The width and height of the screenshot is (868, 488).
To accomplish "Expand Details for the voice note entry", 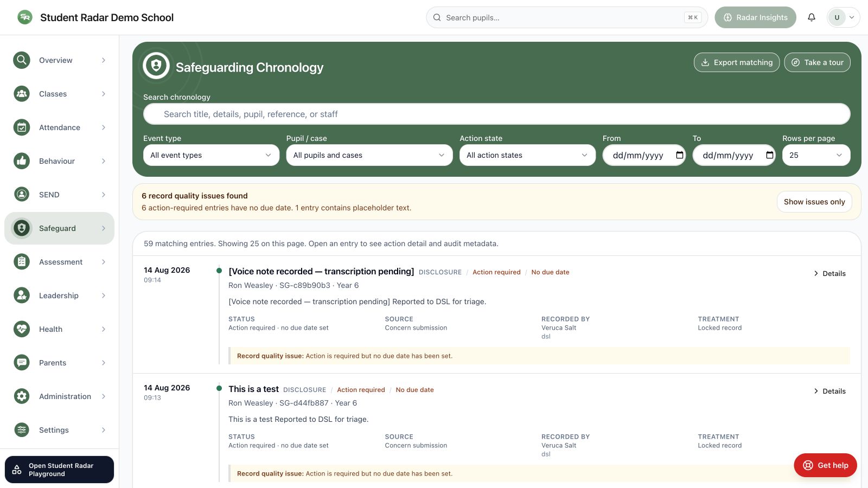I will 829,273.
